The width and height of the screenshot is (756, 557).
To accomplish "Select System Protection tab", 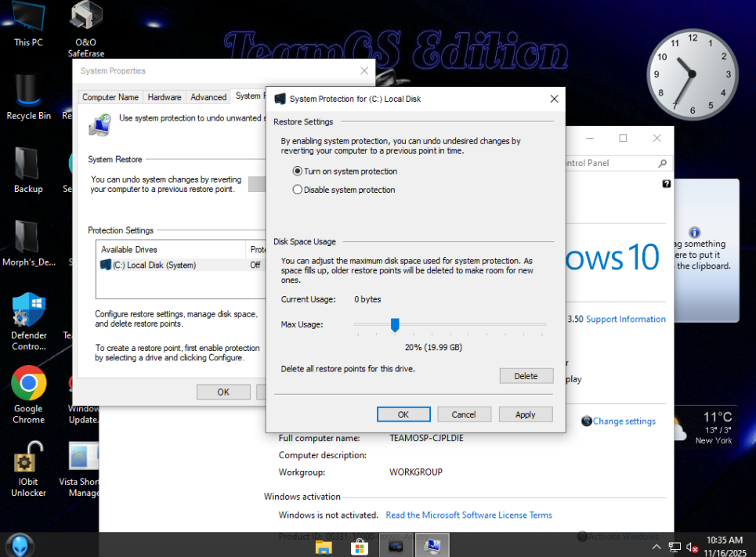I will point(249,96).
